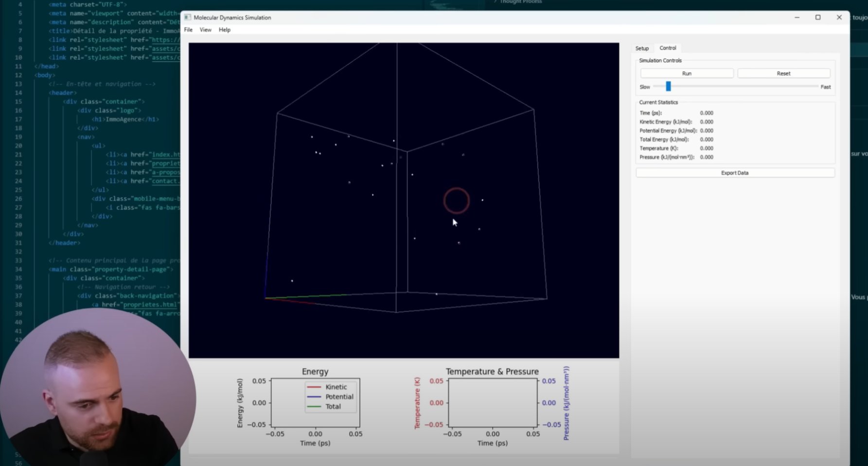Click the ImmoAgence h1 line in code editor
Screen dimensions: 868x466
[125, 119]
